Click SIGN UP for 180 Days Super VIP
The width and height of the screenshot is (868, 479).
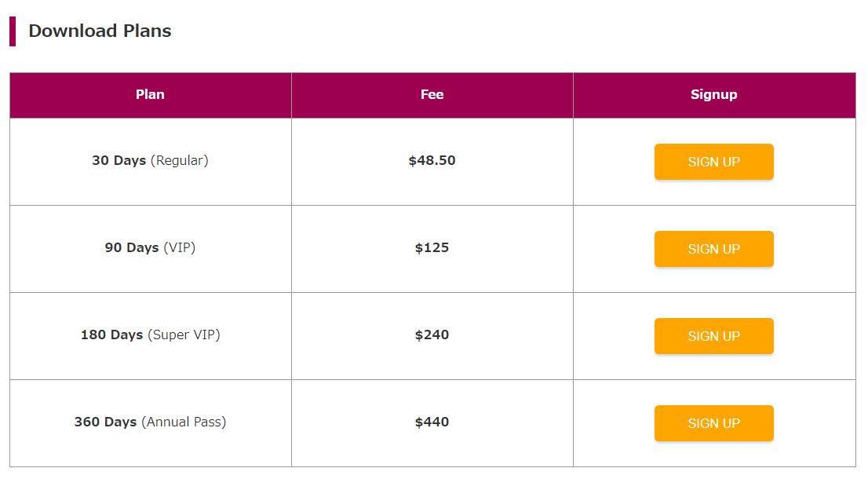713,336
